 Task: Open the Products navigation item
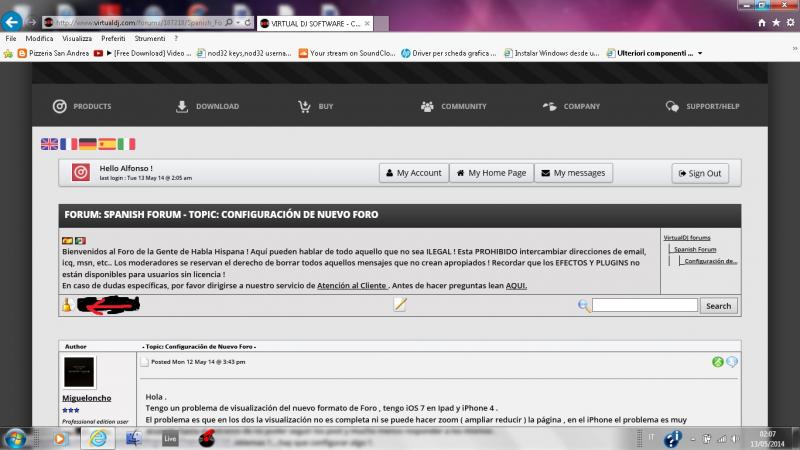click(82, 106)
